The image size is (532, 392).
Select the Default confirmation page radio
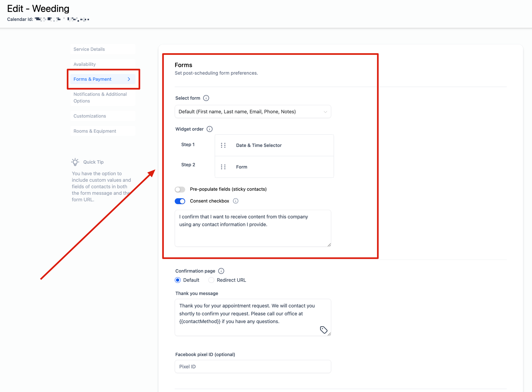pos(178,280)
